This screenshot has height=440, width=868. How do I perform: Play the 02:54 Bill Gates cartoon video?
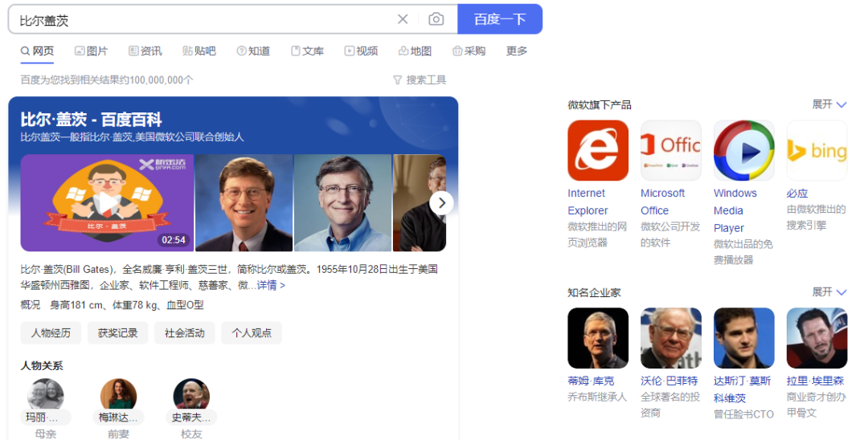coord(107,203)
